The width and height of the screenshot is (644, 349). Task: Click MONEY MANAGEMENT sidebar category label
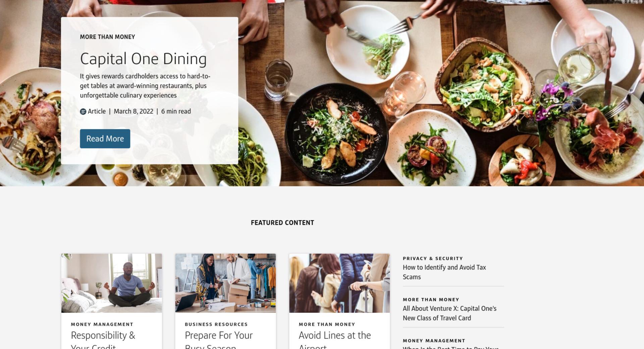click(x=434, y=341)
